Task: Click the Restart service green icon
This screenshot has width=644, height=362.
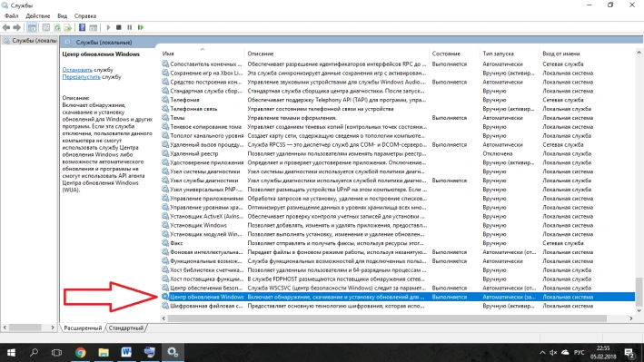Action: tap(141, 27)
